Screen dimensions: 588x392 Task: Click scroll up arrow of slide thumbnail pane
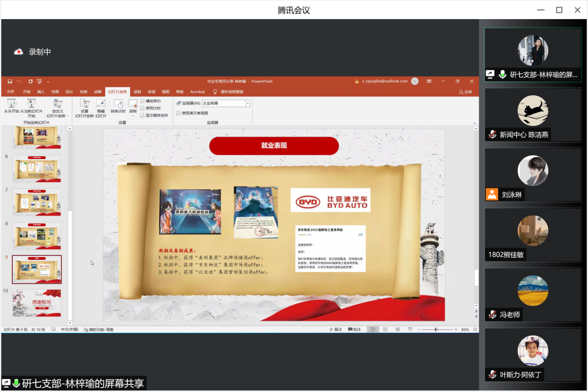[x=70, y=128]
